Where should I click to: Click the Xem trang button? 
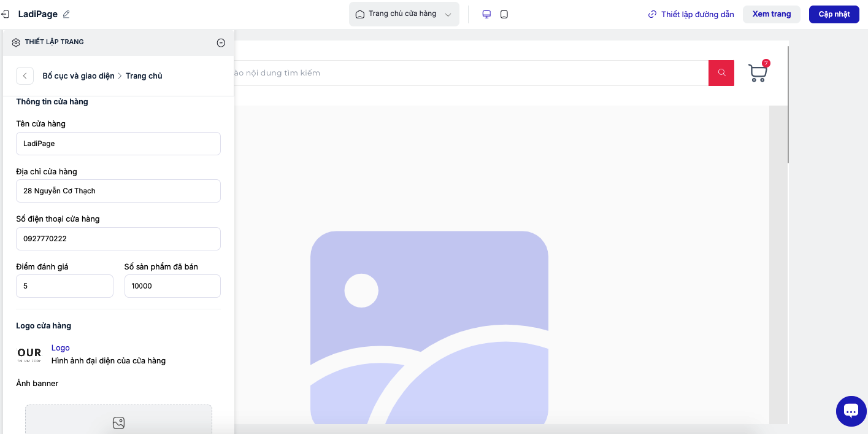tap(772, 14)
